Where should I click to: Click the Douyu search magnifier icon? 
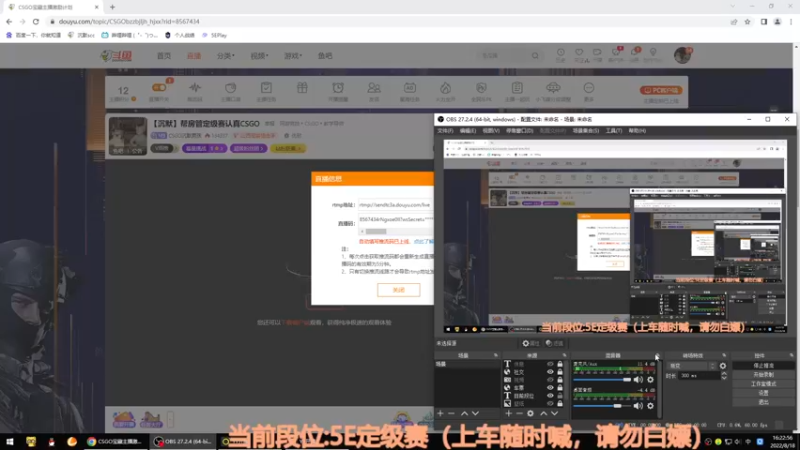(x=535, y=56)
